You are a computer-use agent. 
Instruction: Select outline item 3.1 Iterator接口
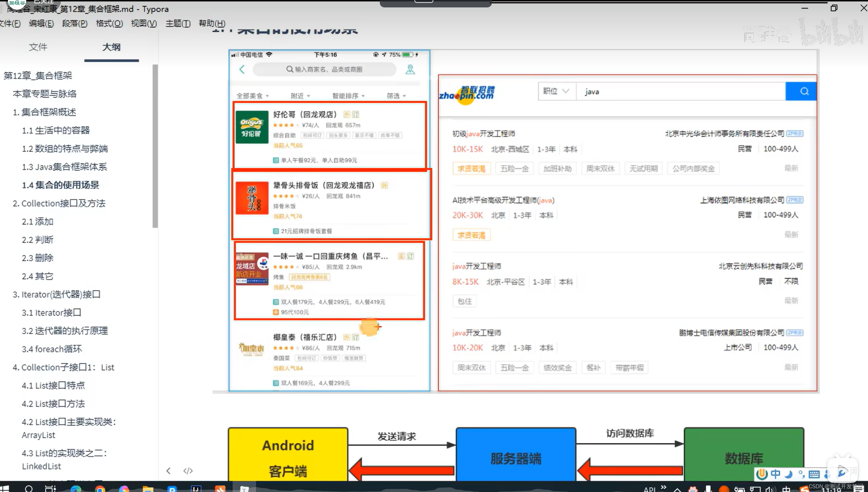(x=51, y=313)
